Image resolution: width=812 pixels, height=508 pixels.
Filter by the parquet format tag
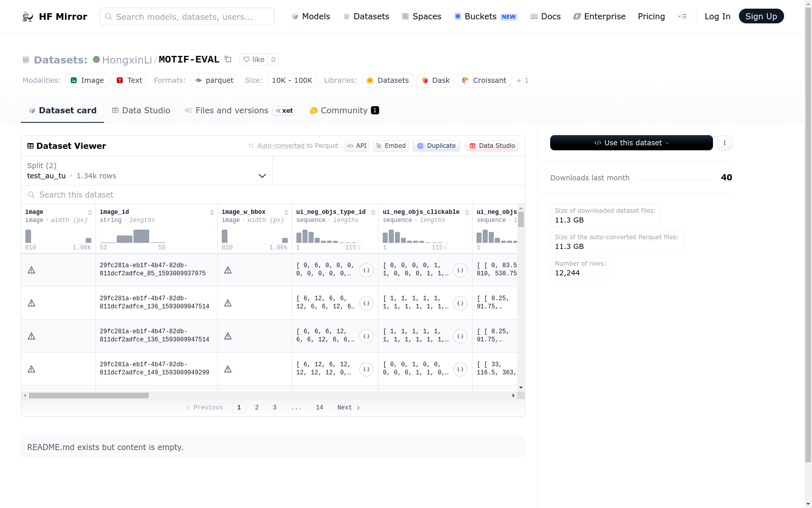(x=214, y=80)
